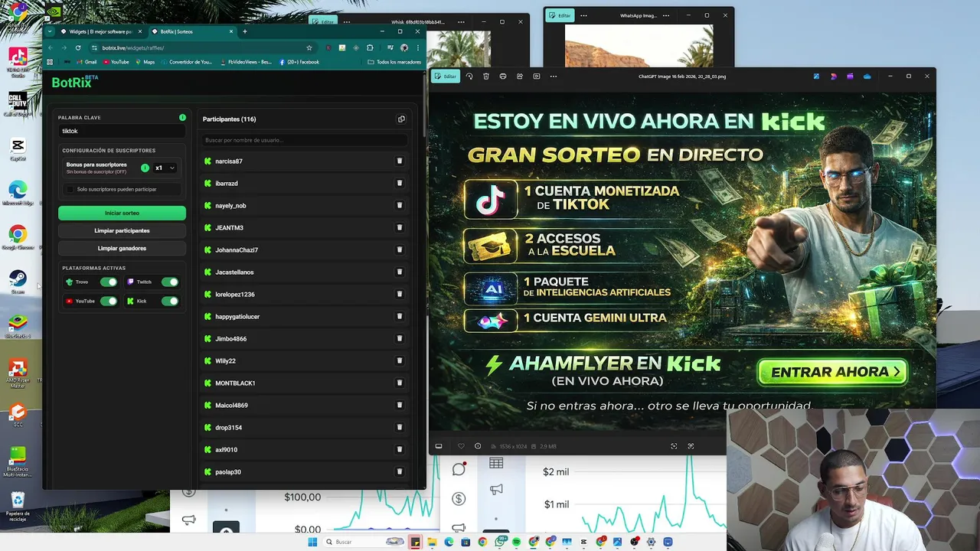Check Solo suscriptores pueden participar

coord(70,189)
